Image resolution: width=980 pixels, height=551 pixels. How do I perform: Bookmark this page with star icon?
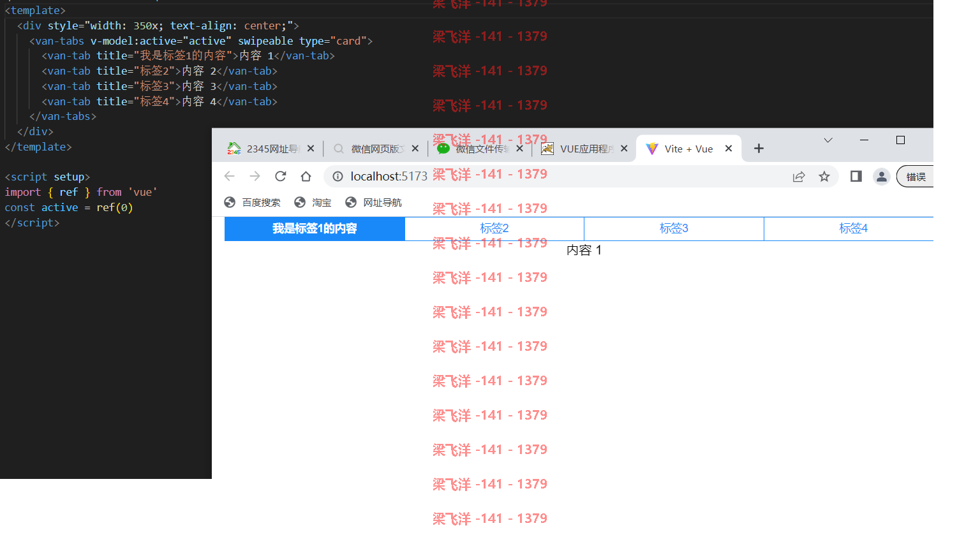[x=824, y=177]
